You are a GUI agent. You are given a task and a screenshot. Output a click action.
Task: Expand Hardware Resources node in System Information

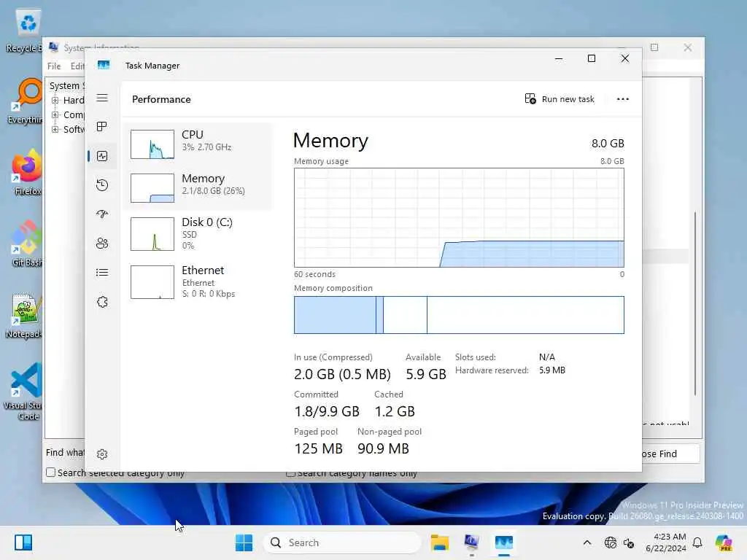(55, 101)
